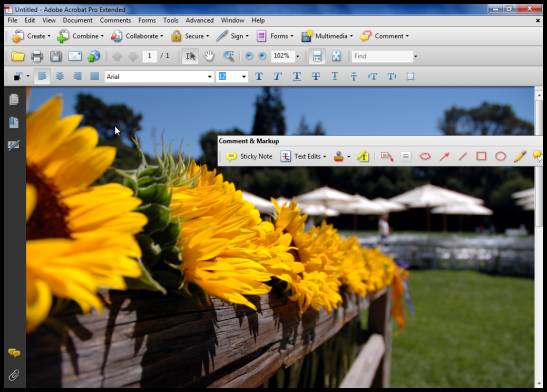Screen dimensions: 547x392
Task: Toggle center text alignment
Action: (60, 76)
